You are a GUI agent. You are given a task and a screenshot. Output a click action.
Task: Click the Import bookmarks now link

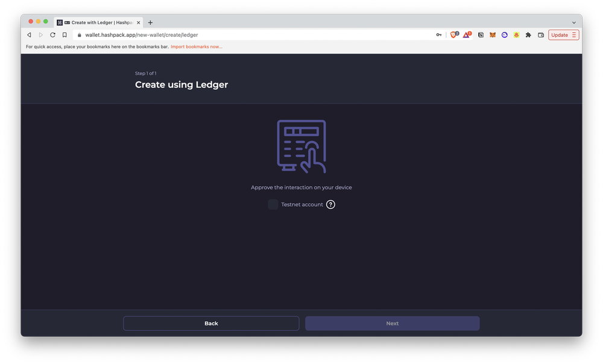198,46
